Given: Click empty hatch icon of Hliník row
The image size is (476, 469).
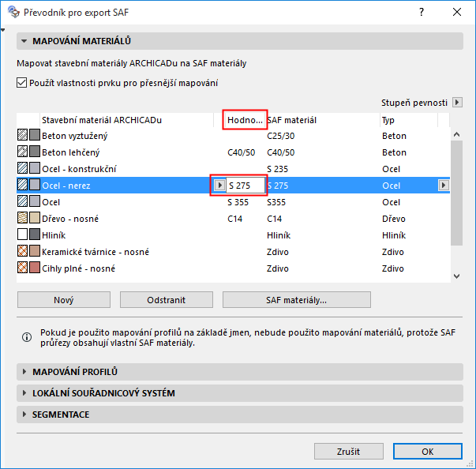Looking at the screenshot, I should click(x=22, y=234).
